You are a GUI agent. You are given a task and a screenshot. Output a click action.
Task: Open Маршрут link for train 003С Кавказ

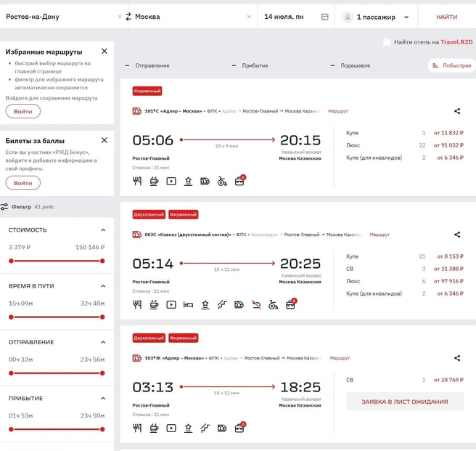[x=379, y=235]
